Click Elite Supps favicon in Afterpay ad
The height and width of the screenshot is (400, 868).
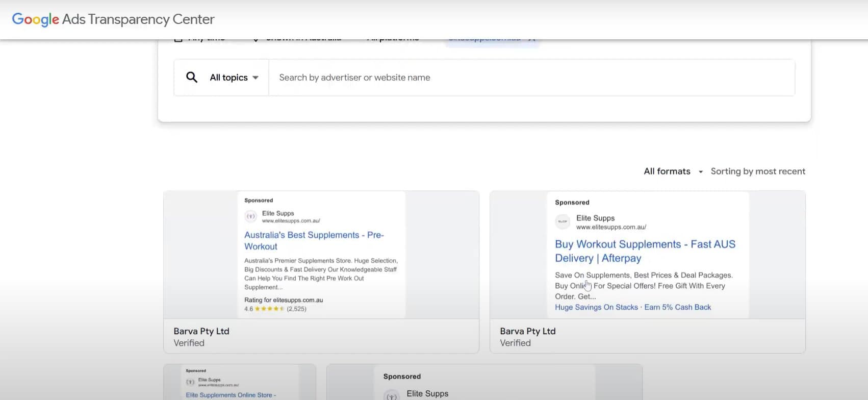point(563,221)
